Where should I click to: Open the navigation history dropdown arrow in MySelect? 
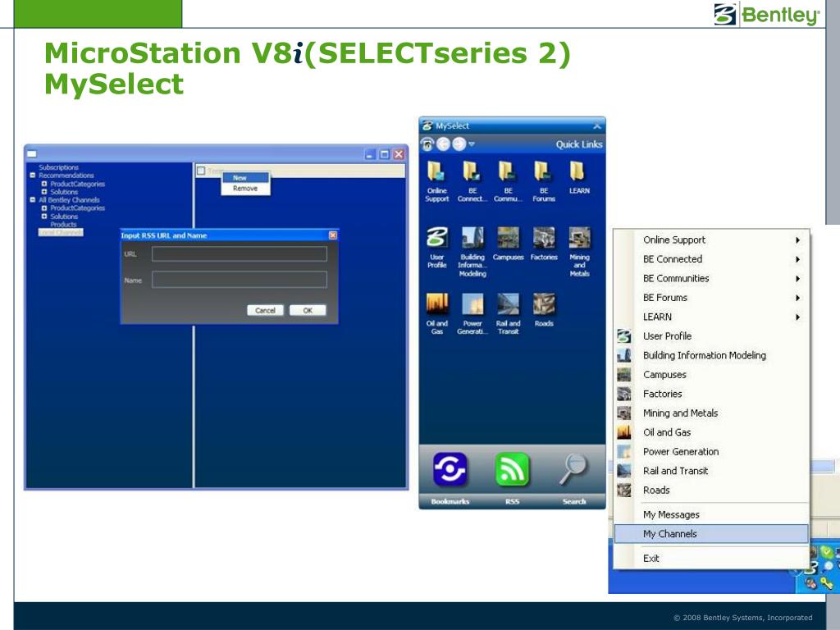point(472,144)
